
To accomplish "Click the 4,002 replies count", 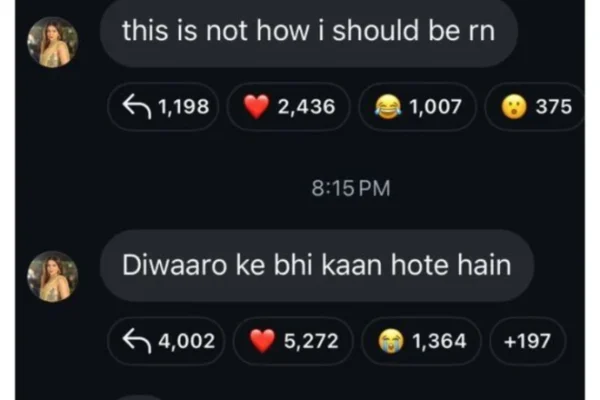I will tap(187, 341).
